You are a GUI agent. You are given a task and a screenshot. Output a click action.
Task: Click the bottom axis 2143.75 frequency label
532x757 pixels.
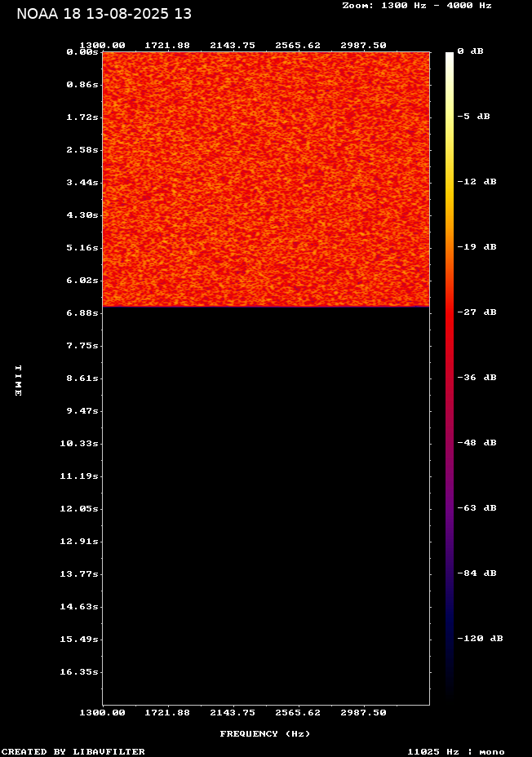(x=233, y=713)
